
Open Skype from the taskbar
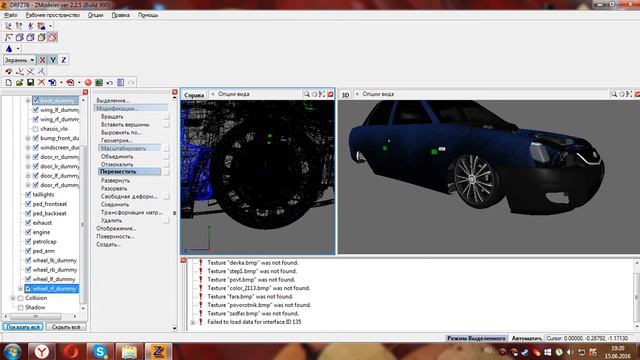tap(100, 351)
